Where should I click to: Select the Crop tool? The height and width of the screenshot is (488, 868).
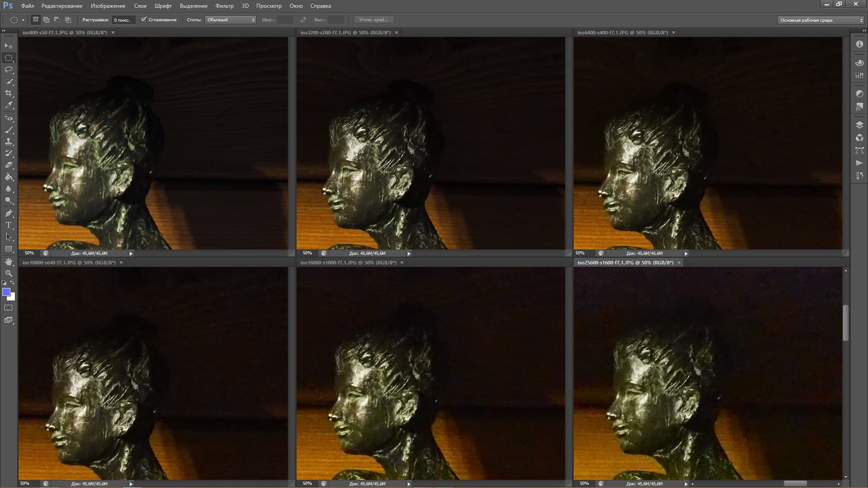9,93
